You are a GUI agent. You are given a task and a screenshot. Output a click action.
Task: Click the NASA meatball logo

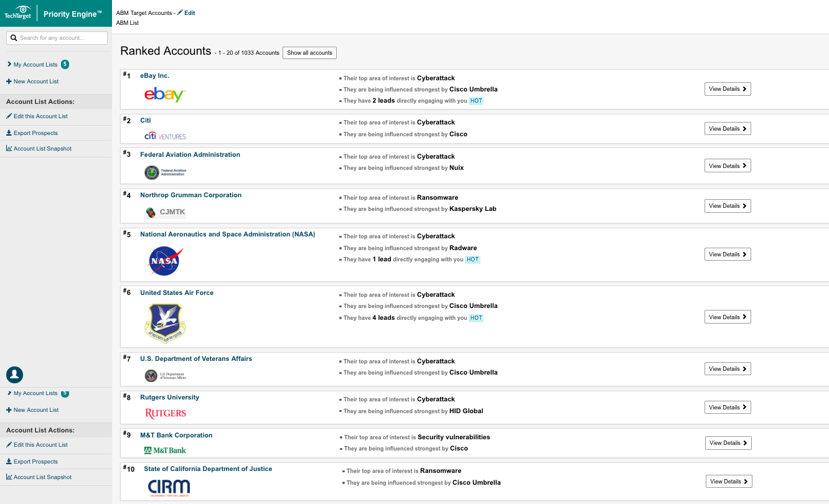tap(166, 261)
